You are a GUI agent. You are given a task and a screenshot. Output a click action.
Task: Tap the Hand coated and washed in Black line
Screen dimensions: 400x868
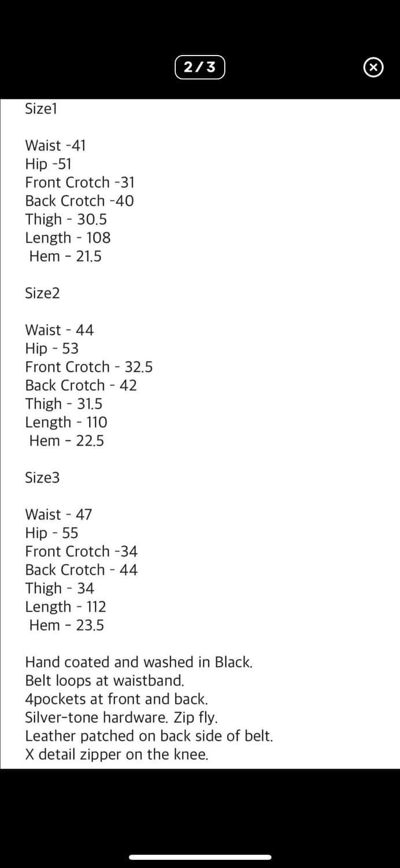point(139,662)
